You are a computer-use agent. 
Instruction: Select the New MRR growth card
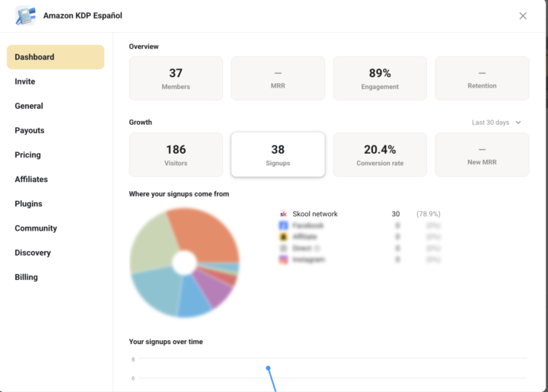(x=482, y=155)
